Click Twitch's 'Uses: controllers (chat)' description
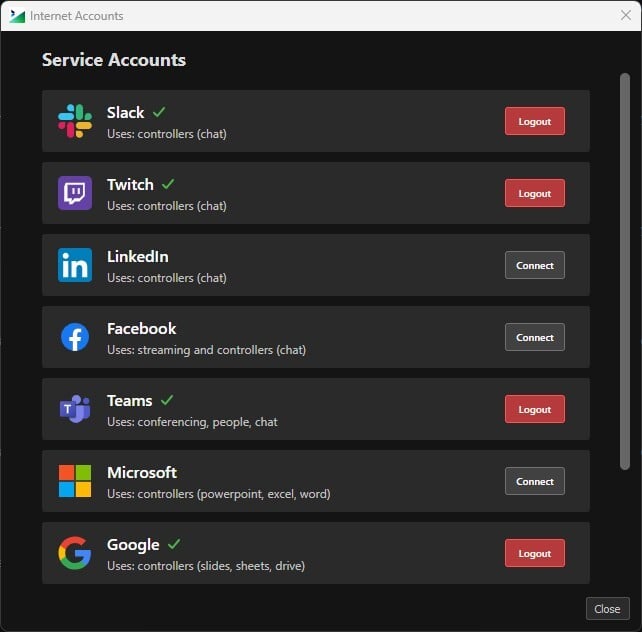 coord(167,206)
